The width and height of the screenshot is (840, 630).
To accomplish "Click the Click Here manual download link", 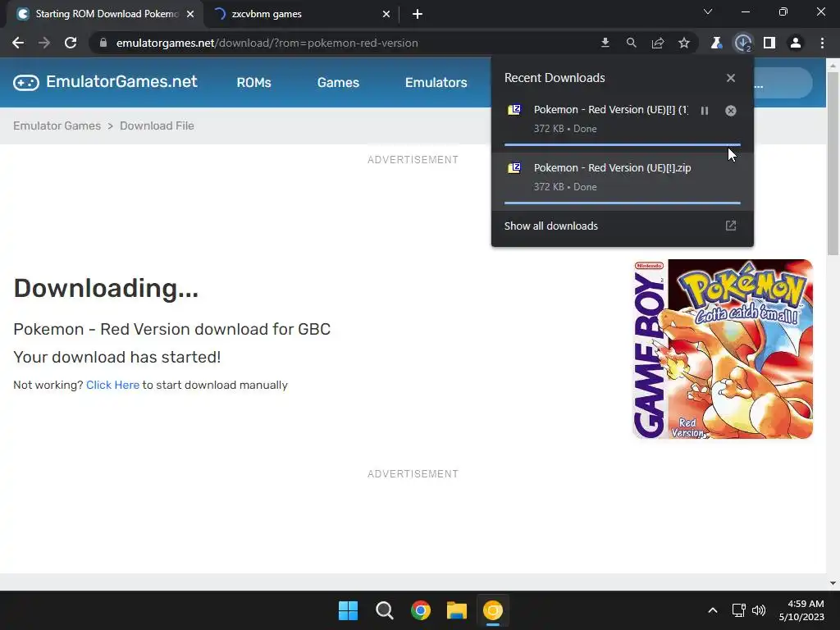I will point(112,385).
